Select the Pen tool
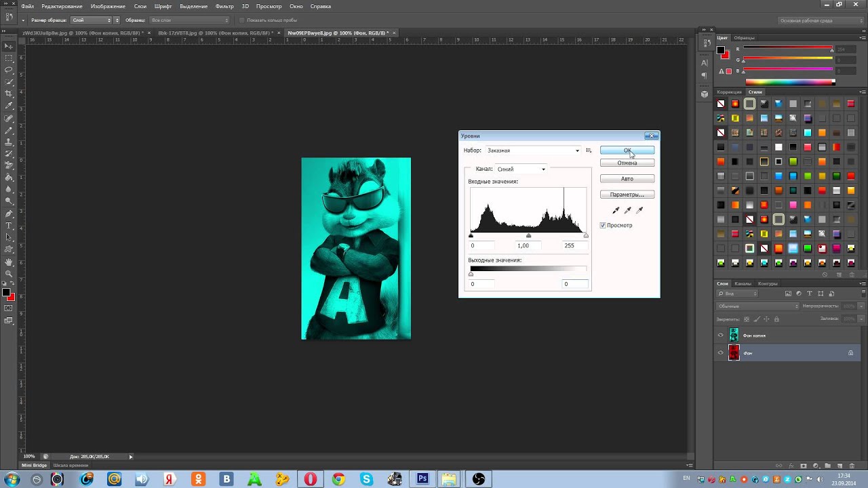This screenshot has height=488, width=868. 9,213
